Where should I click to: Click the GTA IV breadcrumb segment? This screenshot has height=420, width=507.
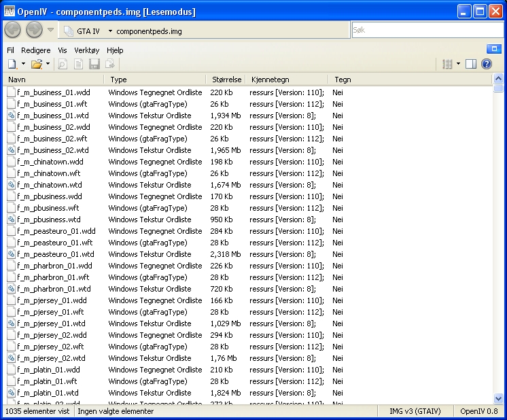[x=88, y=31]
